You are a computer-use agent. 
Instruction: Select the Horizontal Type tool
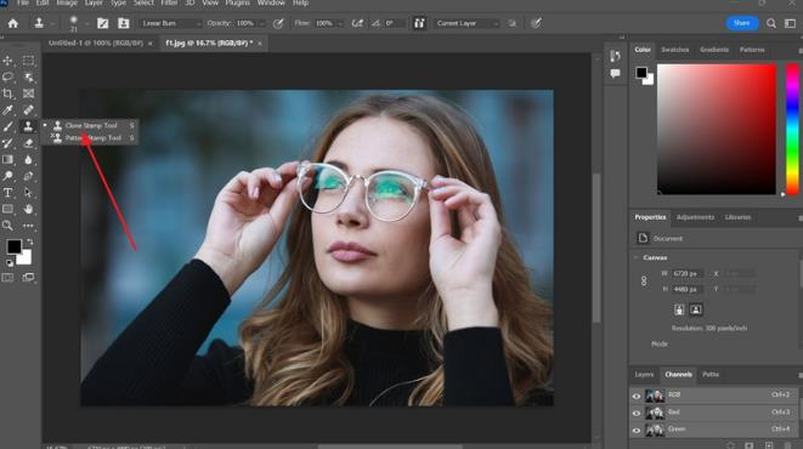[x=8, y=193]
